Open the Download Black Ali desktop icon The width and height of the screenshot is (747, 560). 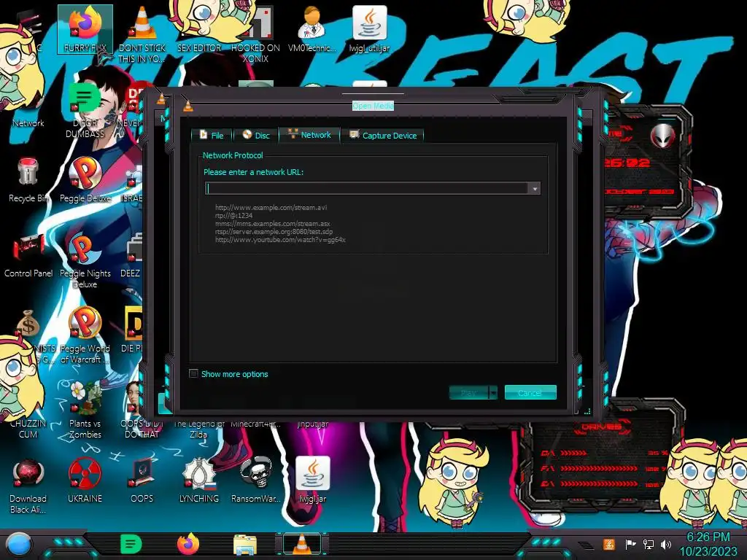[x=28, y=486]
